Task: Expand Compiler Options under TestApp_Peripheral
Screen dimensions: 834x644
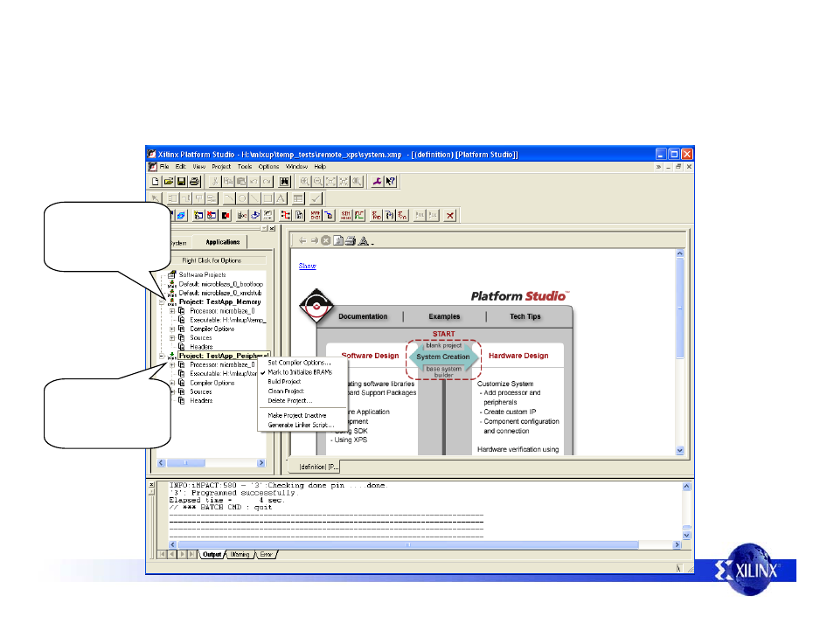Action: click(172, 383)
